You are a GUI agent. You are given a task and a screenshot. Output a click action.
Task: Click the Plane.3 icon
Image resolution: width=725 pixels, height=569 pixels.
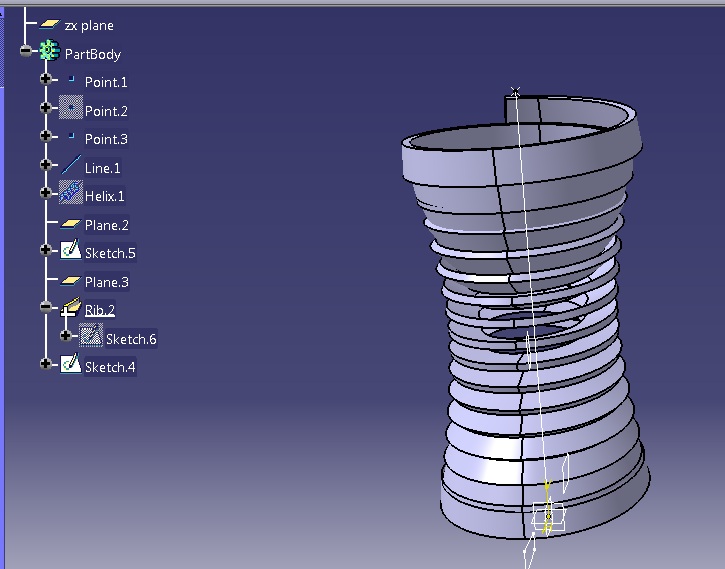tap(71, 281)
